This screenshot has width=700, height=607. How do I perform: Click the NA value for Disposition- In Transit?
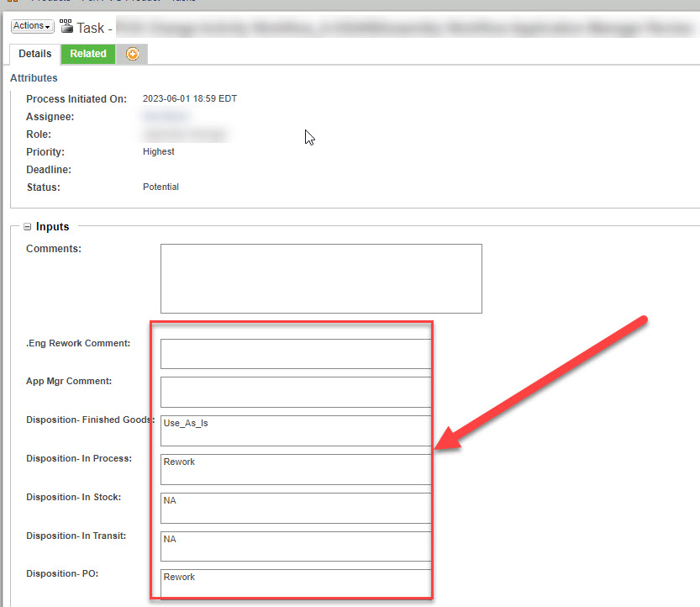coord(295,546)
